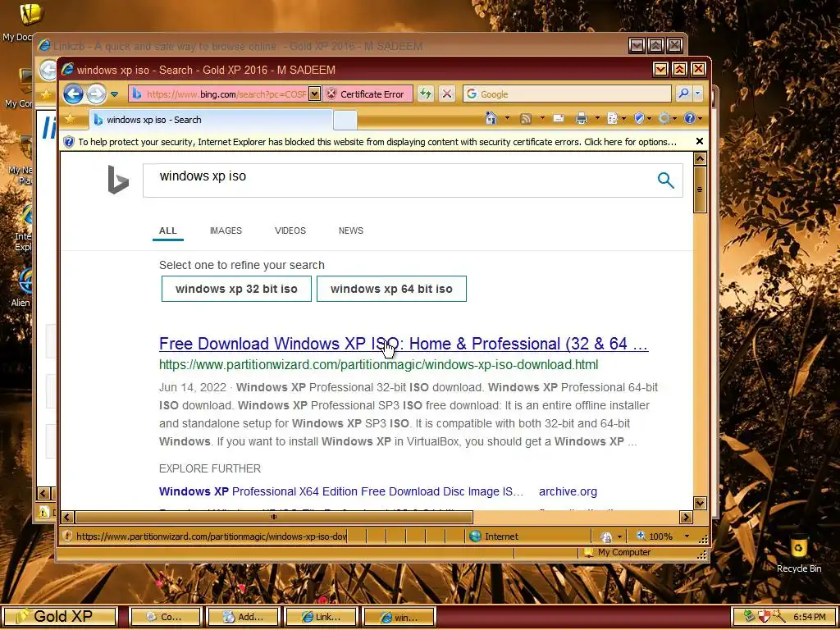Expand the Home button dropdown arrow
Image resolution: width=840 pixels, height=630 pixels.
pos(507,118)
